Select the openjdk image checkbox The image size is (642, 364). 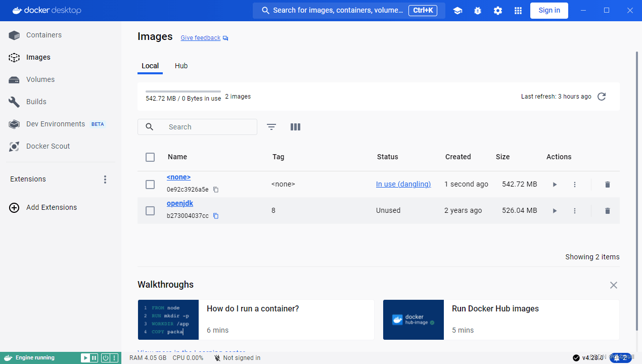point(150,211)
